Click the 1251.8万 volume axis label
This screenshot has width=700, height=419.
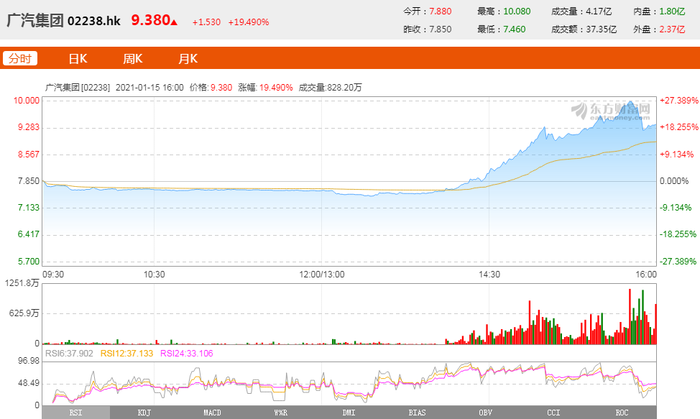coord(22,283)
